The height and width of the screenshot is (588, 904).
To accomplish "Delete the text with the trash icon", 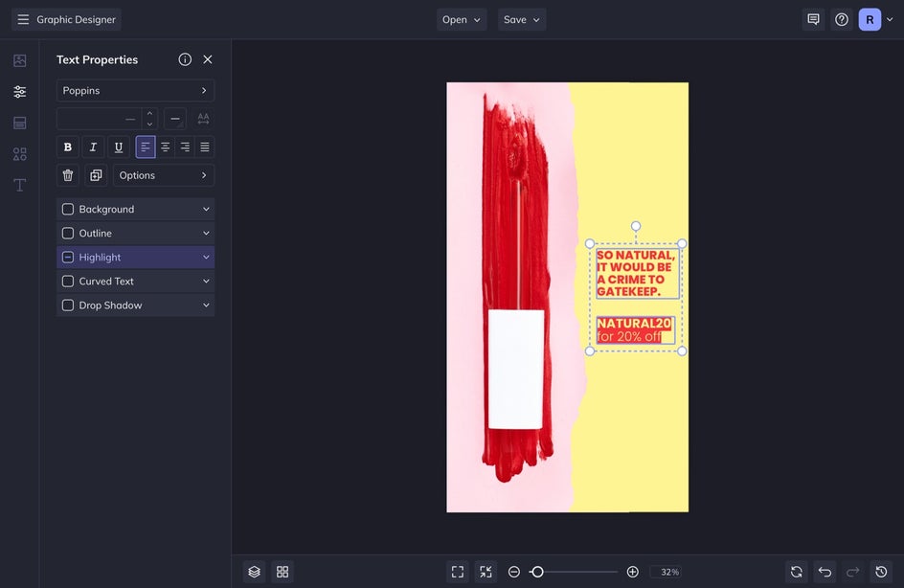I will click(x=68, y=175).
